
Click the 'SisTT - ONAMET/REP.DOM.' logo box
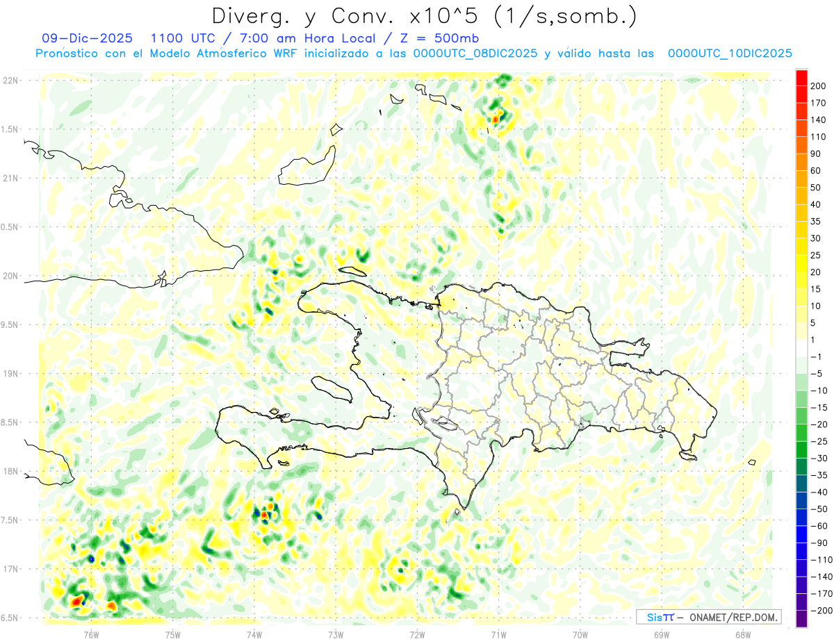[x=708, y=617]
